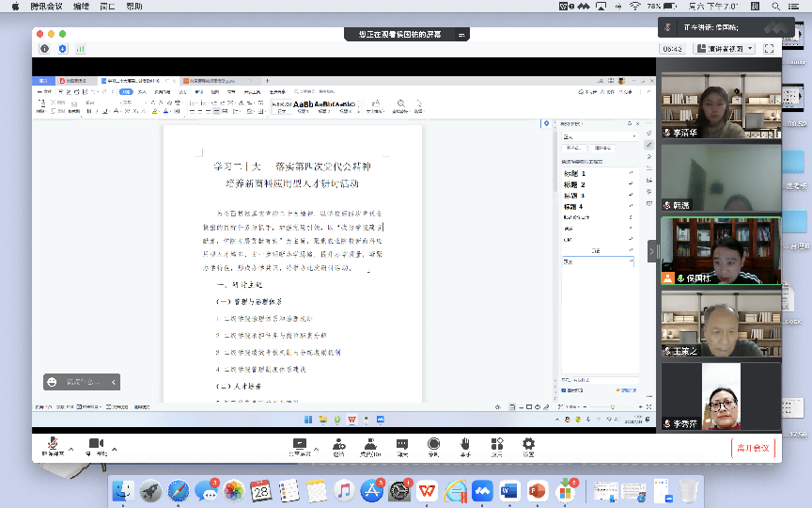Unmute the microphone in meeting toolbar
812x508 pixels.
(x=54, y=444)
